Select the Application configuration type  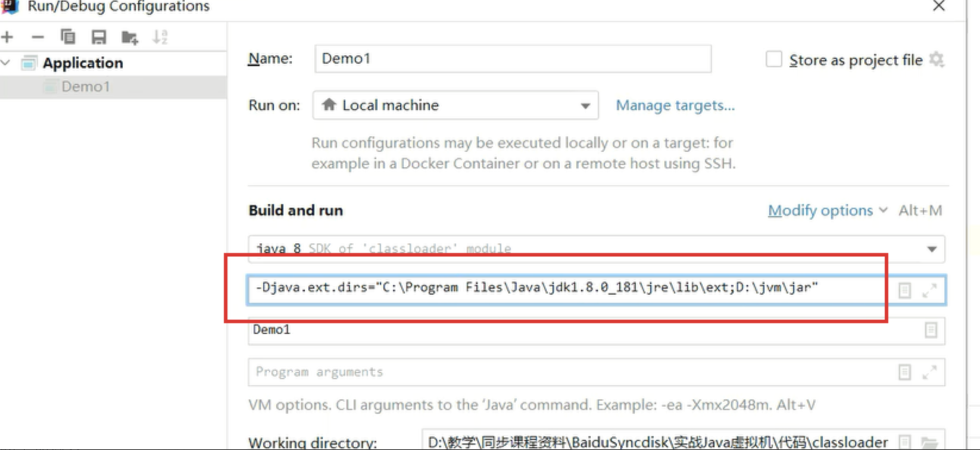[83, 62]
